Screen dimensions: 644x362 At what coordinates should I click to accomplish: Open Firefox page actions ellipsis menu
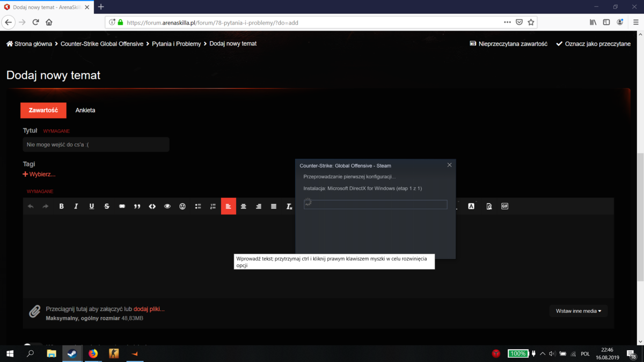click(x=507, y=23)
